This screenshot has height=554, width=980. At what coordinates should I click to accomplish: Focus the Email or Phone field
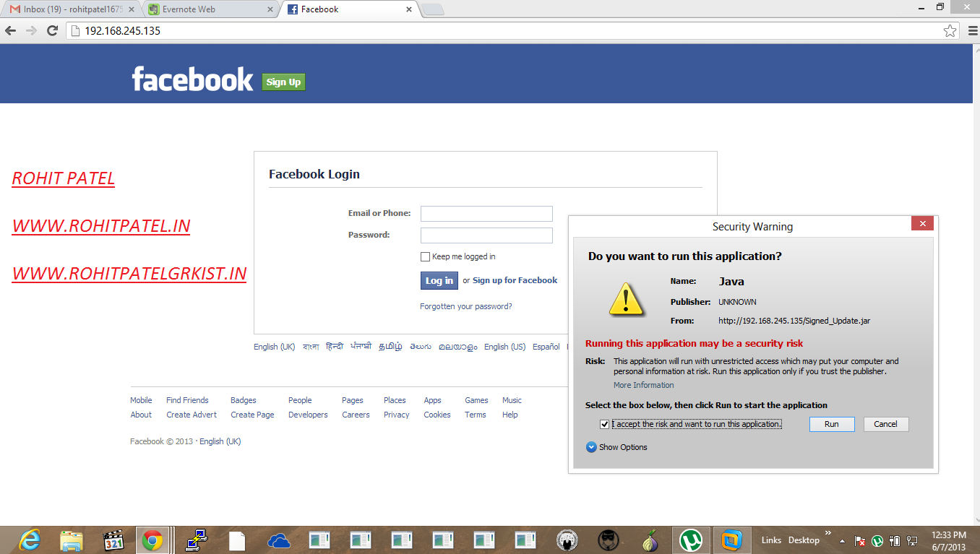[x=486, y=214]
